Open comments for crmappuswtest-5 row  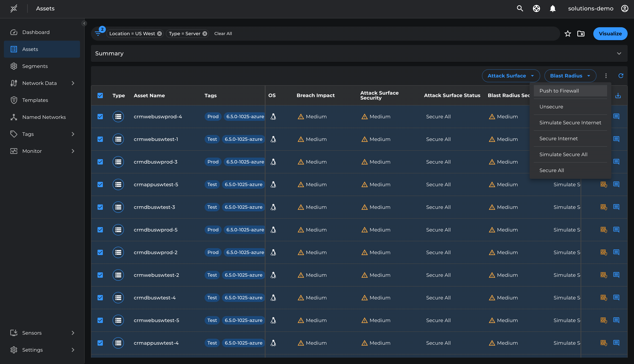click(x=616, y=184)
